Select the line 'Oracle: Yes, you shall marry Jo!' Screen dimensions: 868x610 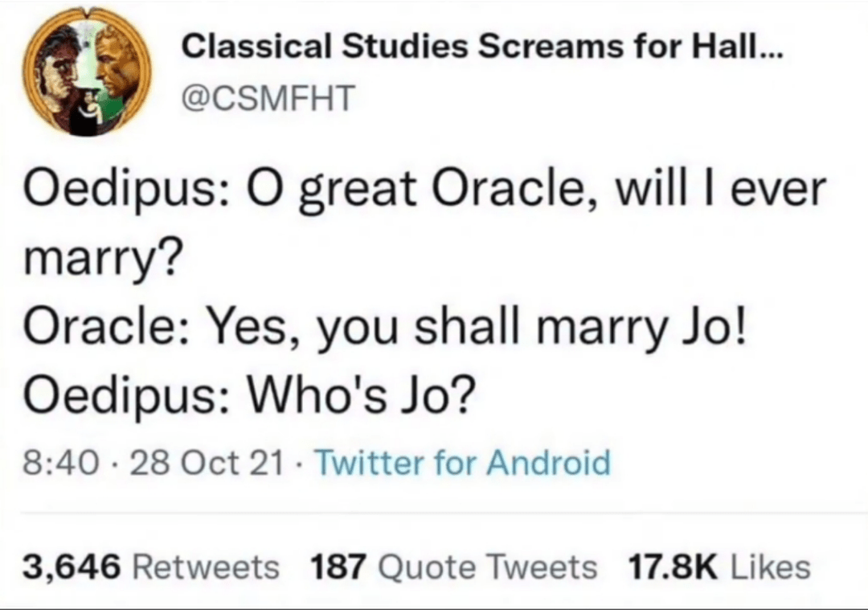pyautogui.click(x=386, y=329)
